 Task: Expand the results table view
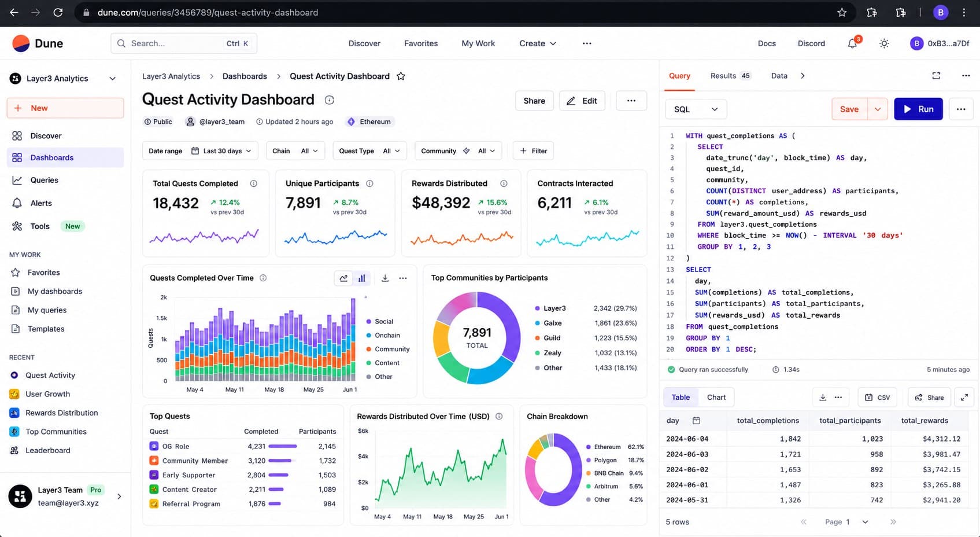(x=964, y=398)
